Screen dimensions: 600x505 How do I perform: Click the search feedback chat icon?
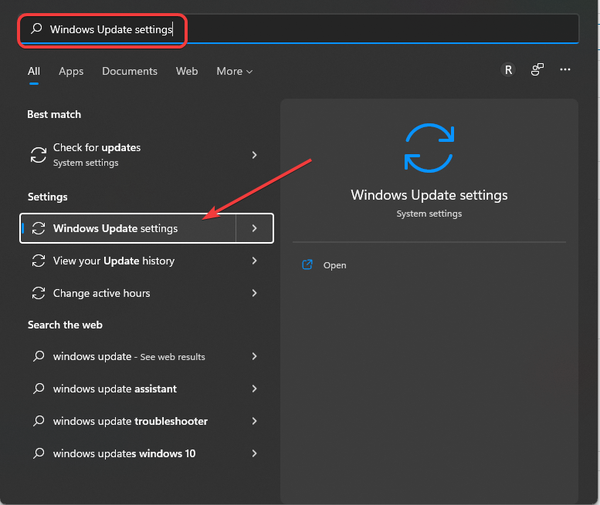[537, 70]
